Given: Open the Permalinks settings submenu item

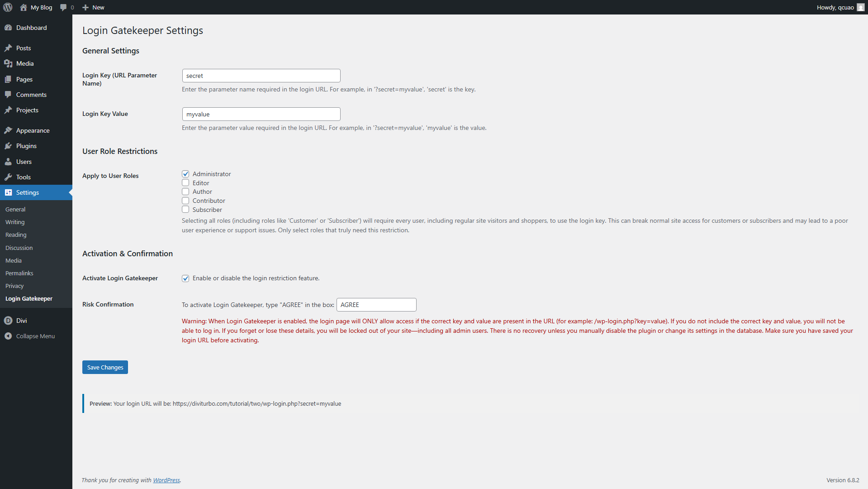Looking at the screenshot, I should tap(19, 273).
